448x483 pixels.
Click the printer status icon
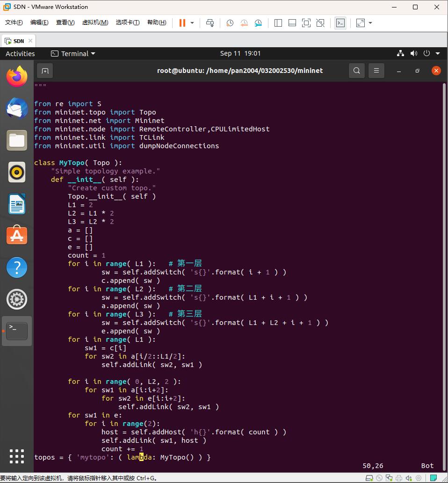point(399,478)
